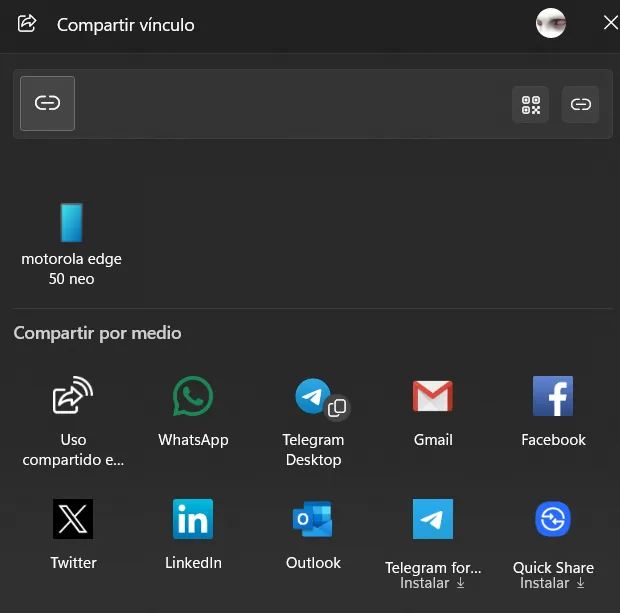
Task: Click the Instalar label under Telegram for...
Action: (x=433, y=583)
